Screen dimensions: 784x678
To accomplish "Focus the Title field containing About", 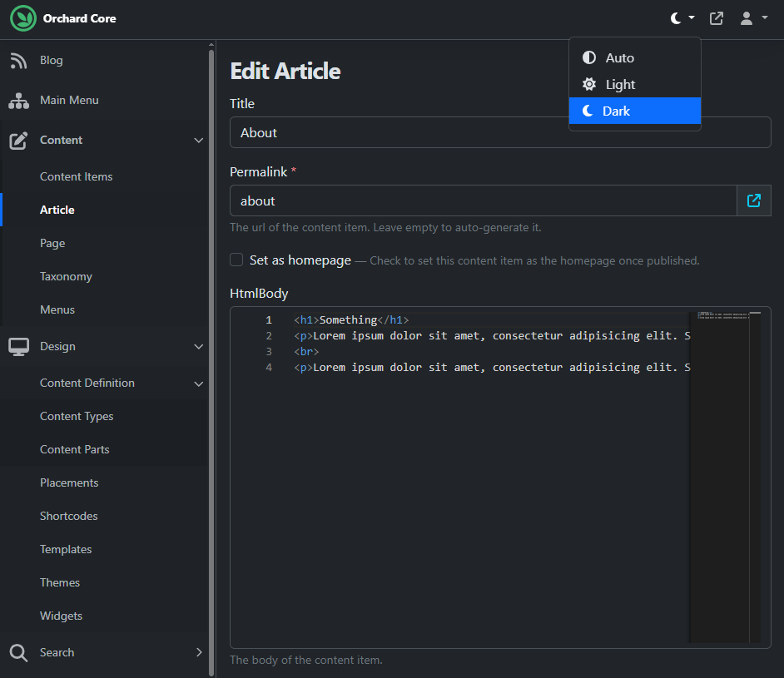I will point(500,132).
